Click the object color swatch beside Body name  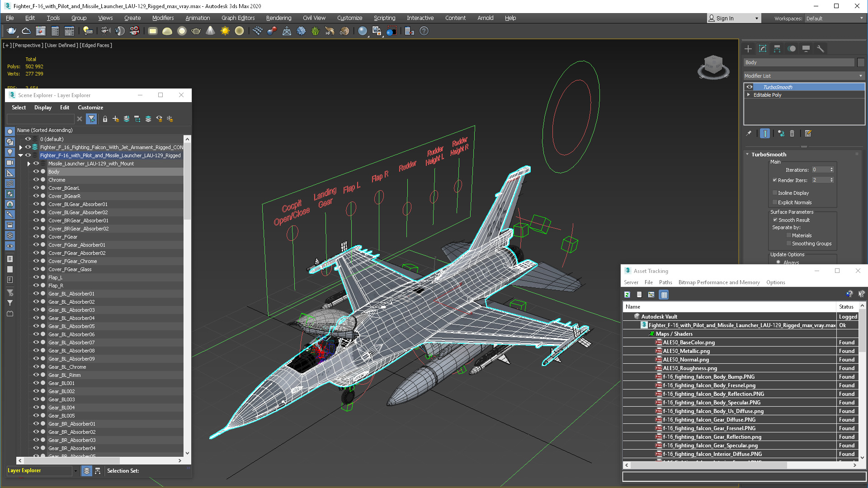point(861,62)
